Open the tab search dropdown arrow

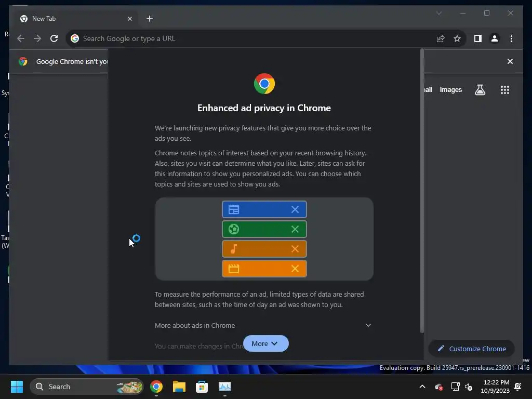pos(438,13)
